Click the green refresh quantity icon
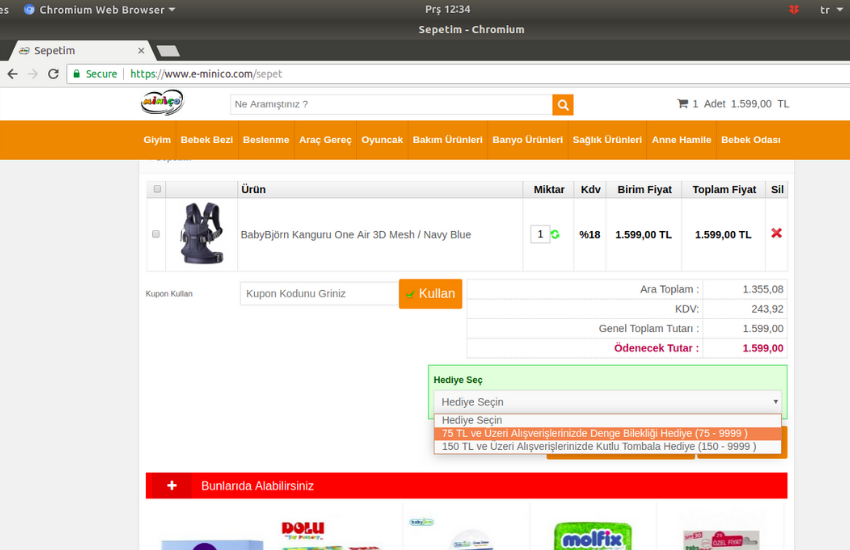The height and width of the screenshot is (550, 850). [x=555, y=235]
